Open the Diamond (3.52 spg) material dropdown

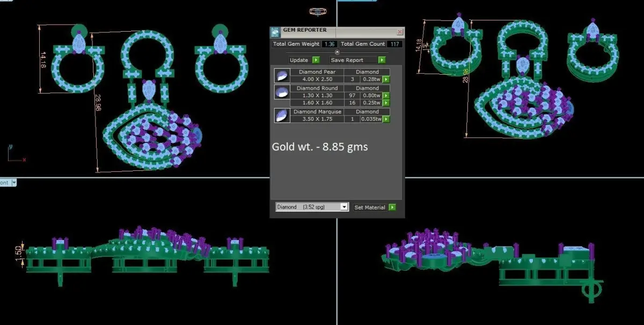[x=312, y=207]
